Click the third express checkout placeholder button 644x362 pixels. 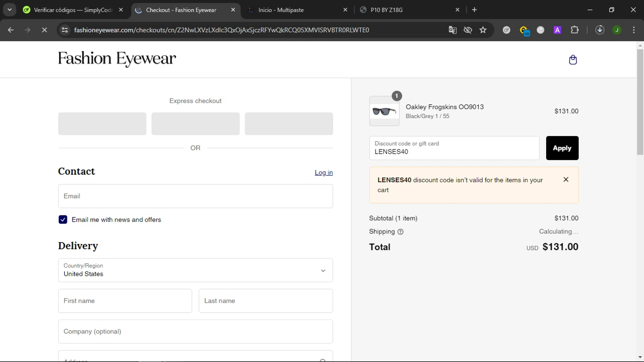[x=289, y=124]
